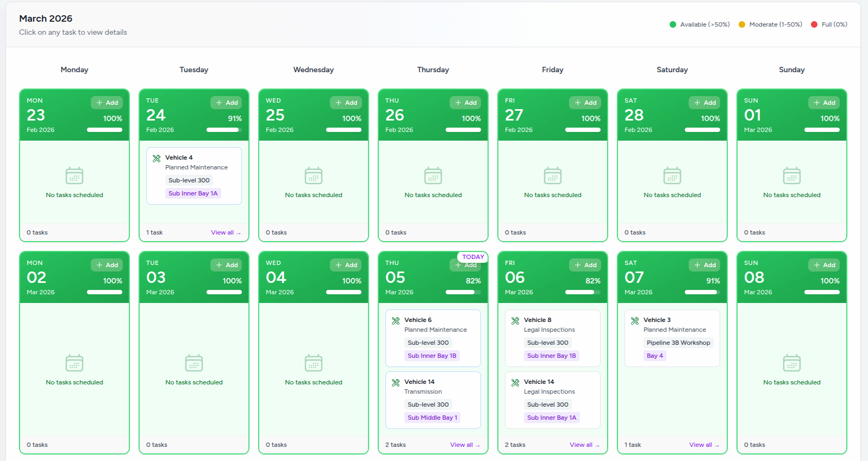This screenshot has height=461, width=868.
Task: Add a task on Tuesday 03 Mar
Action: tap(227, 265)
